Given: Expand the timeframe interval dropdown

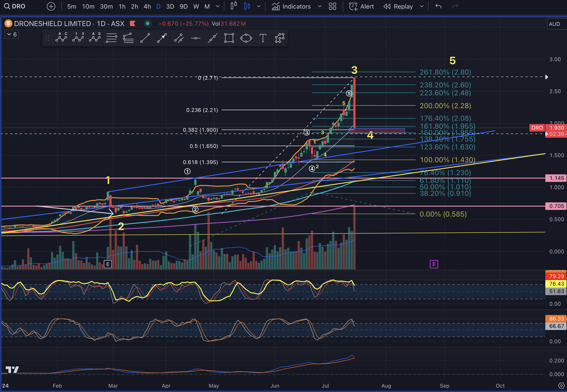Looking at the screenshot, I should coord(218,6).
